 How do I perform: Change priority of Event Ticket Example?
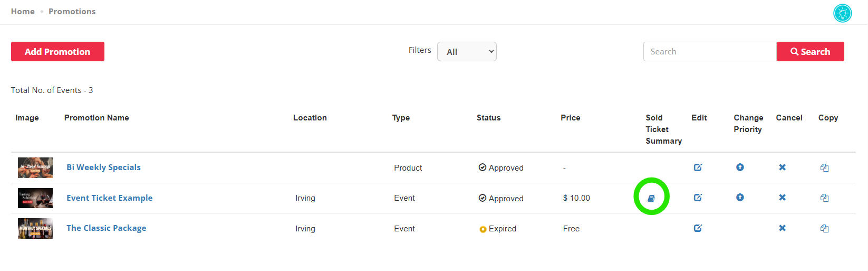740,198
